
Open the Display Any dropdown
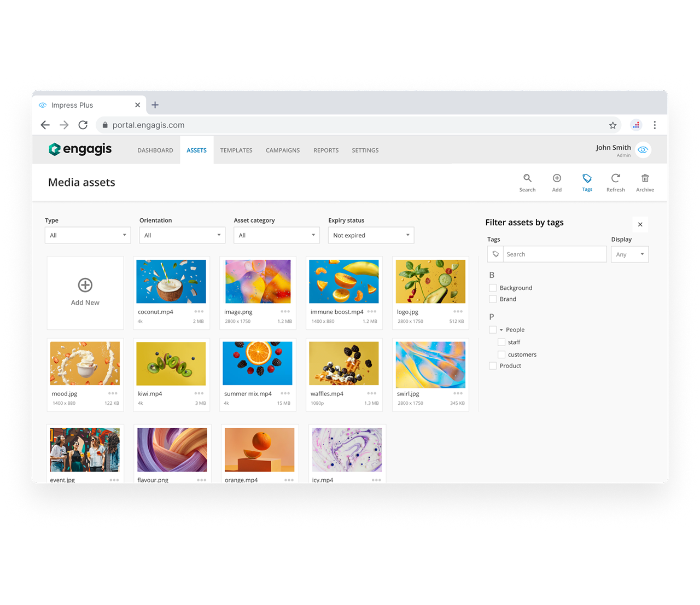click(x=629, y=254)
